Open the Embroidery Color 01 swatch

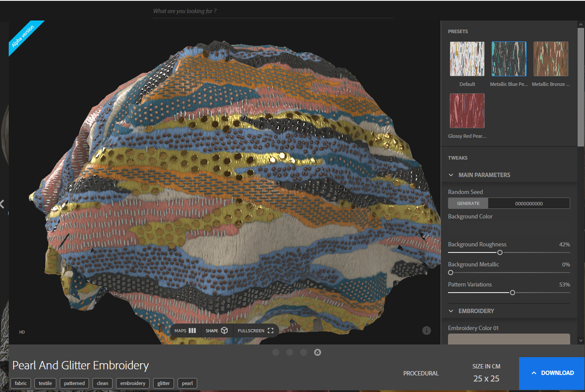pos(509,339)
